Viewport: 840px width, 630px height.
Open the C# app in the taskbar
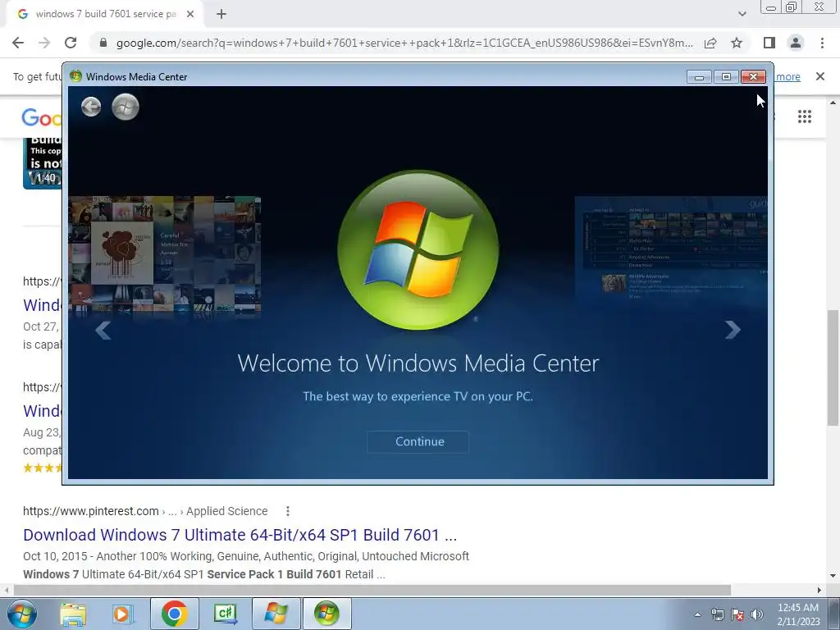226,614
